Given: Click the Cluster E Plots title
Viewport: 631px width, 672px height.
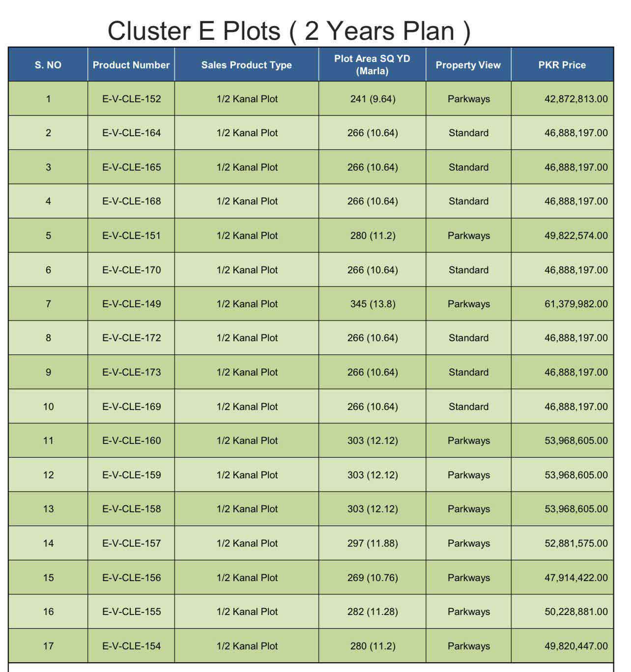Looking at the screenshot, I should point(289,31).
